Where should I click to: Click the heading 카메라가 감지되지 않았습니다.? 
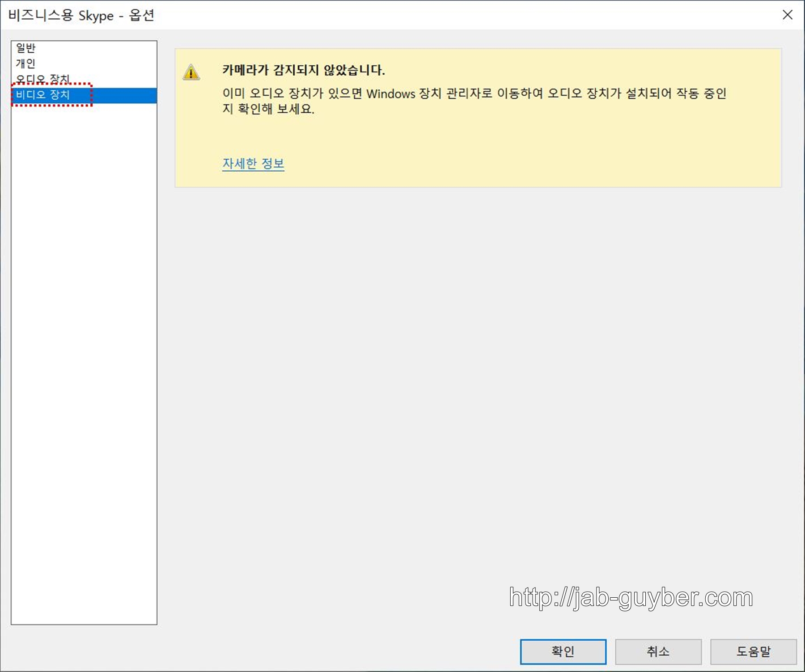click(x=304, y=70)
